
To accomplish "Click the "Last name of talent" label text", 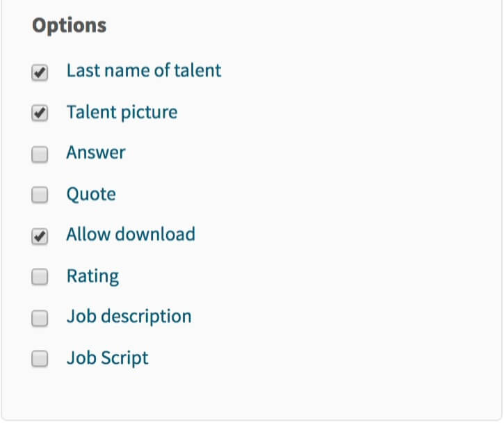I will pyautogui.click(x=144, y=70).
